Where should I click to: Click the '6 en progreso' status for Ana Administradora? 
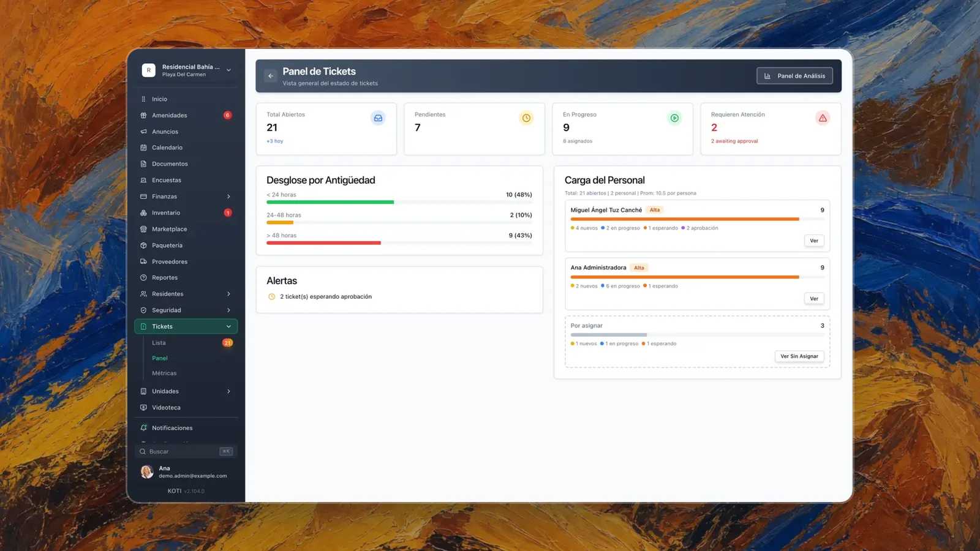click(x=620, y=286)
